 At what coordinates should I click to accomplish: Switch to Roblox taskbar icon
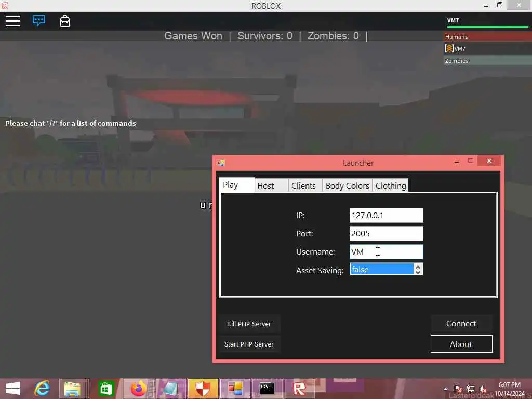click(299, 389)
